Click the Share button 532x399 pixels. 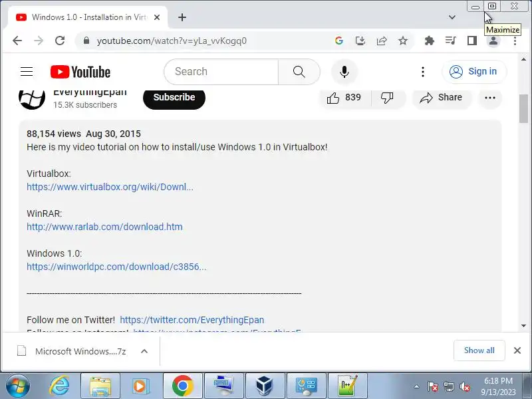click(x=441, y=98)
